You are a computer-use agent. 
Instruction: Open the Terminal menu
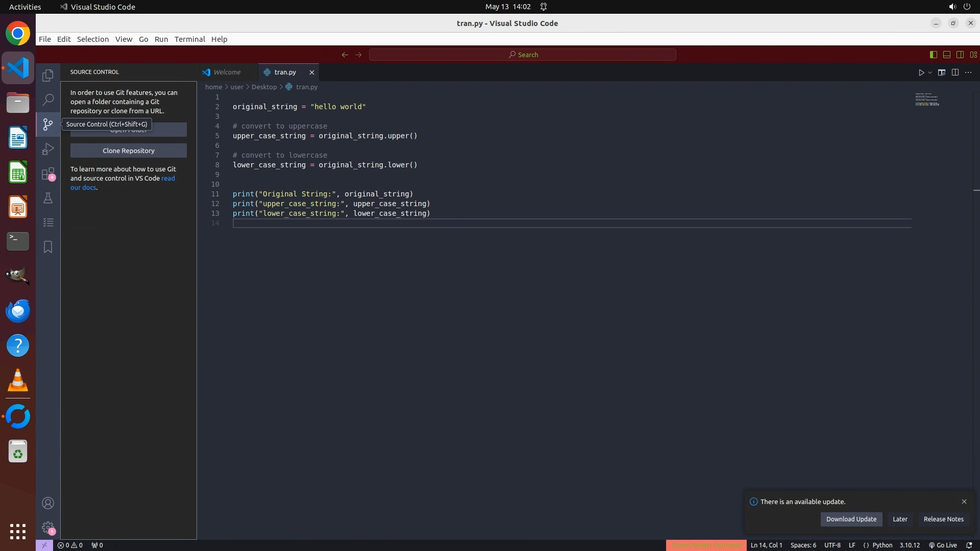(189, 39)
